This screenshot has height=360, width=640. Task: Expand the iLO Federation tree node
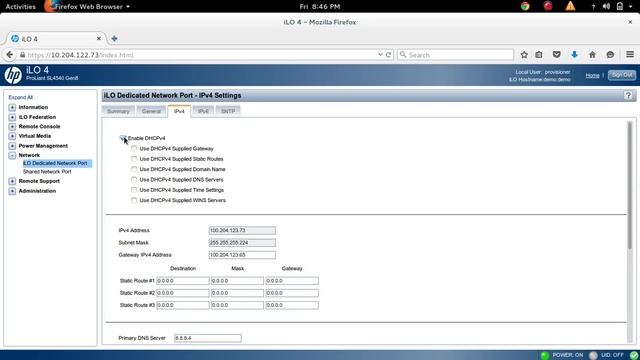pos(12,117)
